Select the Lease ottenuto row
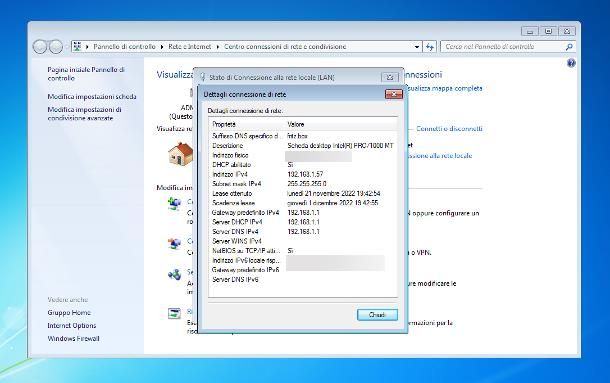 [x=303, y=193]
